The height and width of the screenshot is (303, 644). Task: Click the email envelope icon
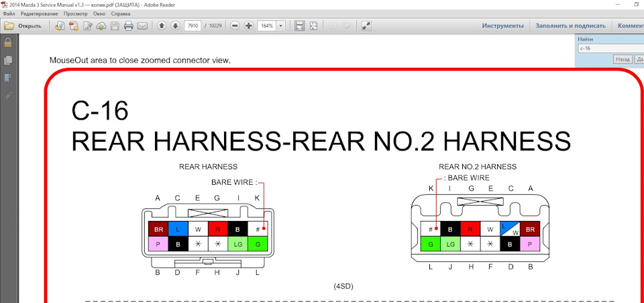tap(142, 26)
